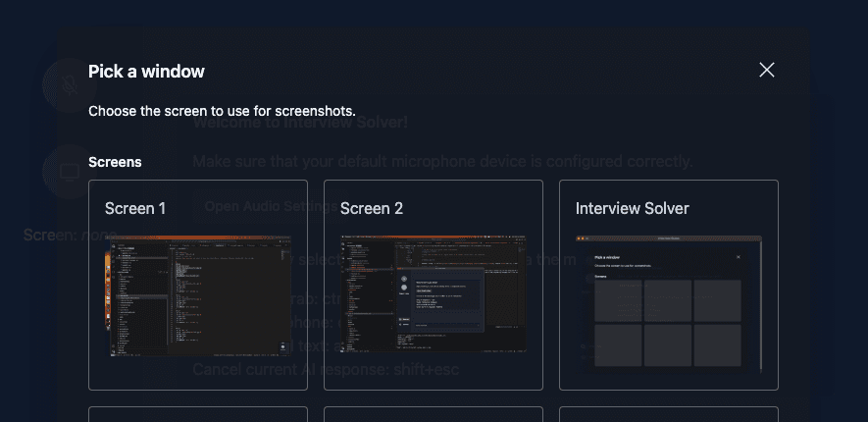This screenshot has width=868, height=422.
Task: Click the "Interview Solver" title label
Action: coord(633,208)
